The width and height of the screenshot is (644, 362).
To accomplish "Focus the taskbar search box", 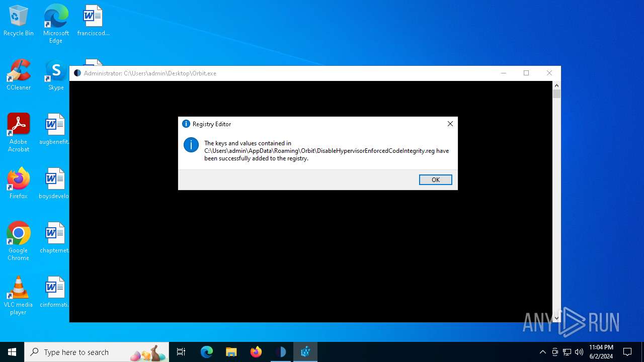I will coord(97,352).
